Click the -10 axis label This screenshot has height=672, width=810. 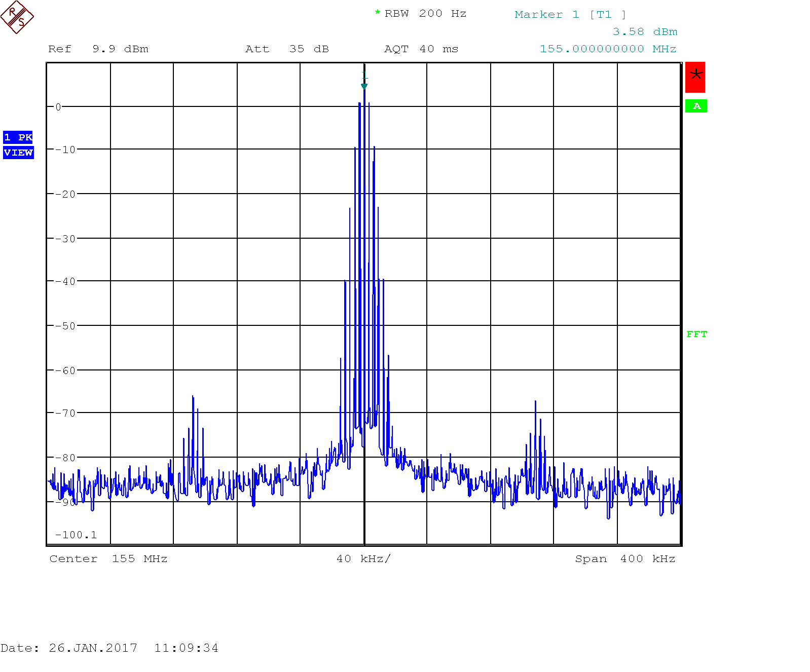tap(65, 150)
